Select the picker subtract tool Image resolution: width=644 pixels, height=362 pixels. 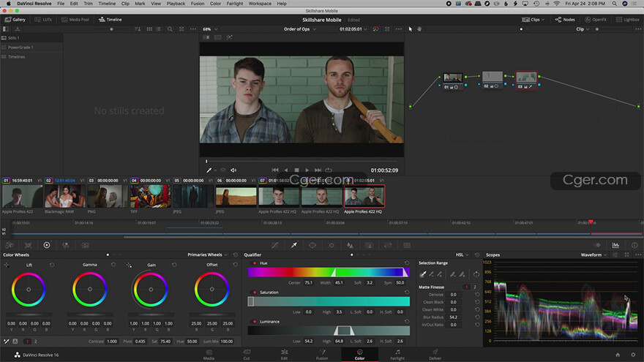coord(431,274)
